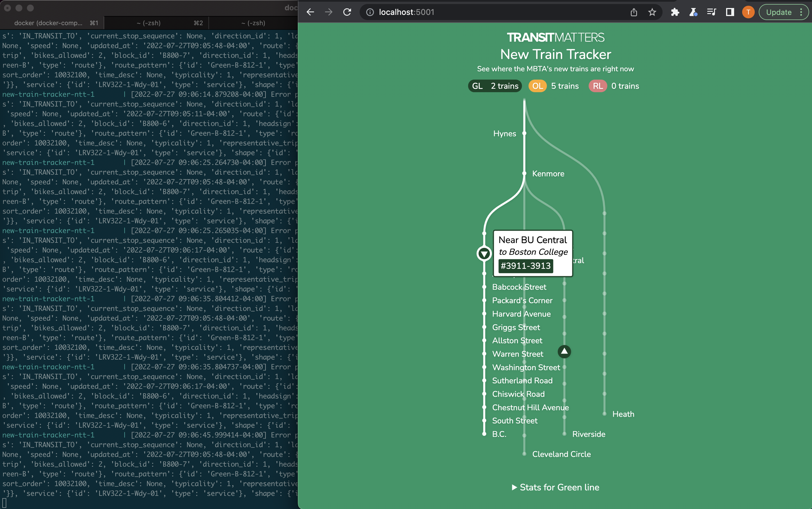
Task: Select the GL 2 trains line
Action: [x=495, y=86]
